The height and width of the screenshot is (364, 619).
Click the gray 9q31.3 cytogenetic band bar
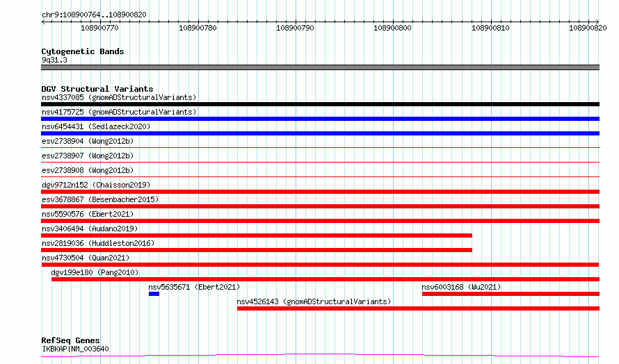[320, 67]
